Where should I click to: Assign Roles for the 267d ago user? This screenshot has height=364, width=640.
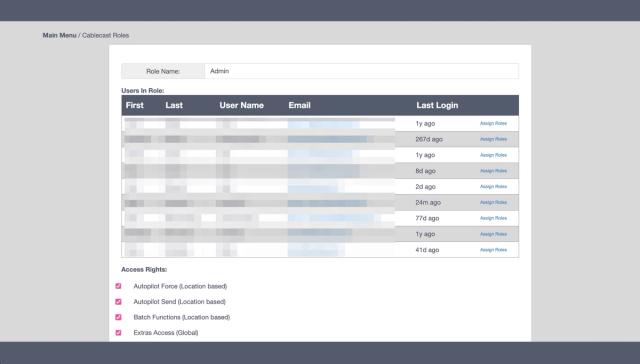pyautogui.click(x=493, y=139)
